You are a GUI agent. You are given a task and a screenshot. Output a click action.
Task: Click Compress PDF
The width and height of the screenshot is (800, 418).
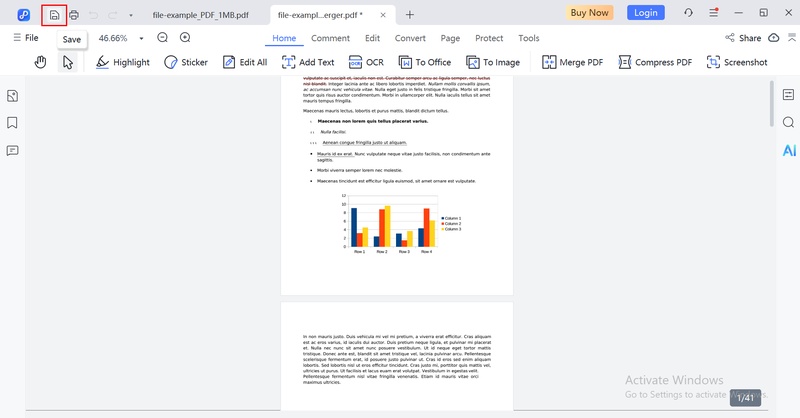(x=655, y=62)
